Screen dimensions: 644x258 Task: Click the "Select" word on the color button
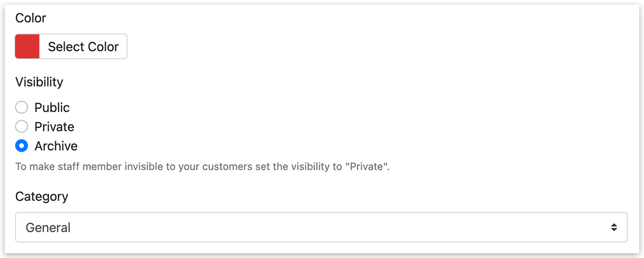pos(64,47)
